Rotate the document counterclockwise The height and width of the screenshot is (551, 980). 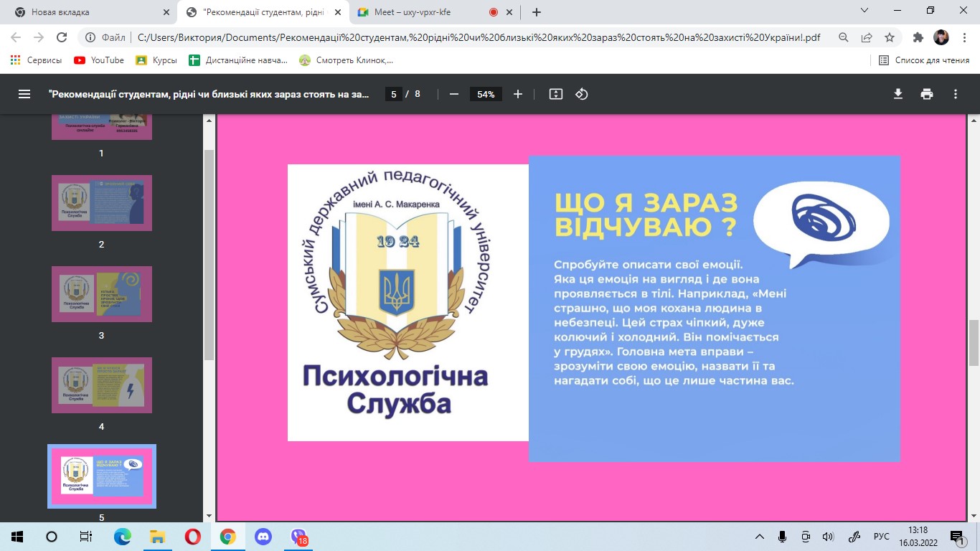coord(582,94)
